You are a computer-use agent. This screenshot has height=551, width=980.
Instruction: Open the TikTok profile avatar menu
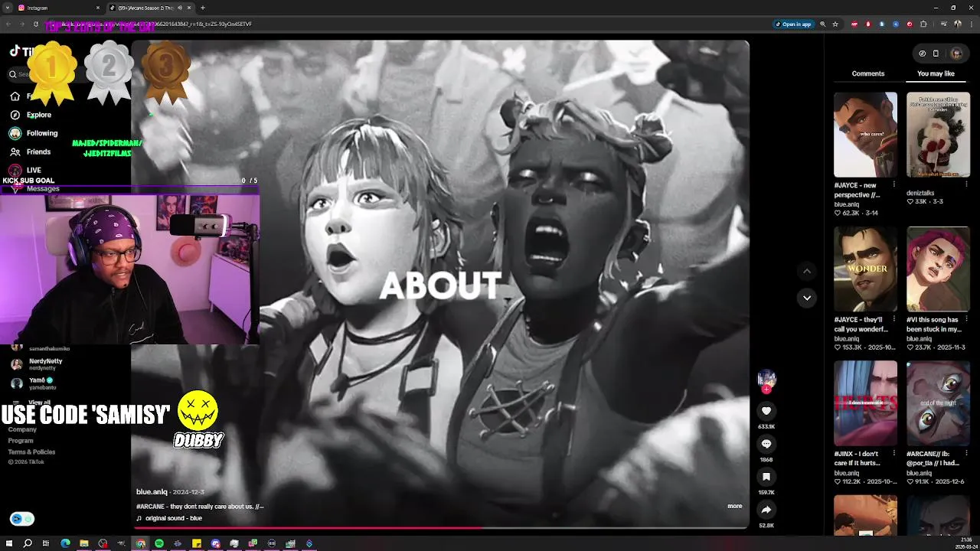coord(955,54)
